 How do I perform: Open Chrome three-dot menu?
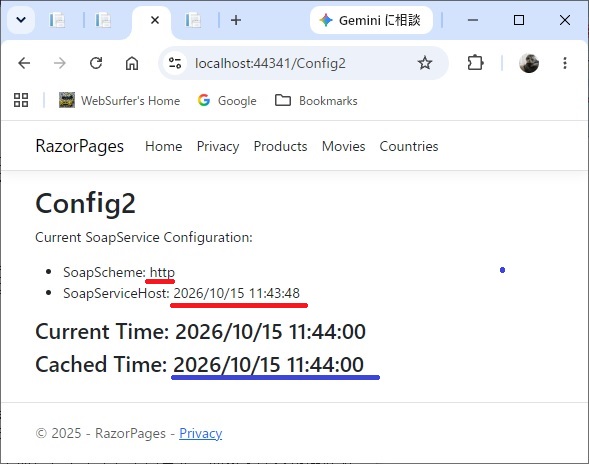[565, 63]
